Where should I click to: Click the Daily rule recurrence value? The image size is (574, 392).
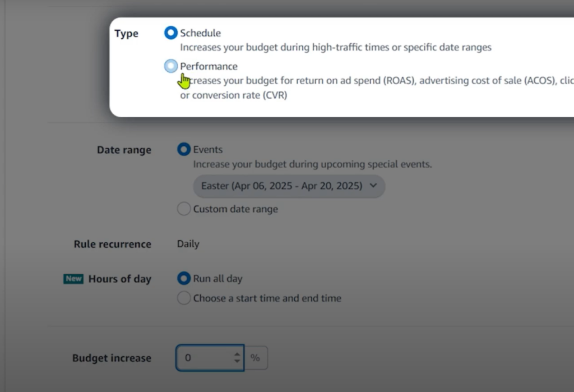click(188, 244)
